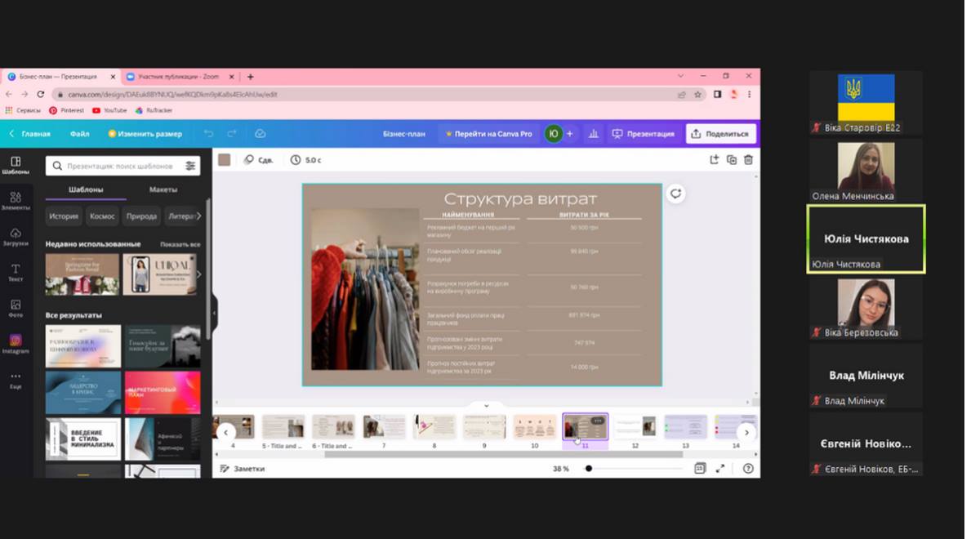Expand more category chips with right arrow
Viewport: 980px width, 539px height.
[x=198, y=216]
